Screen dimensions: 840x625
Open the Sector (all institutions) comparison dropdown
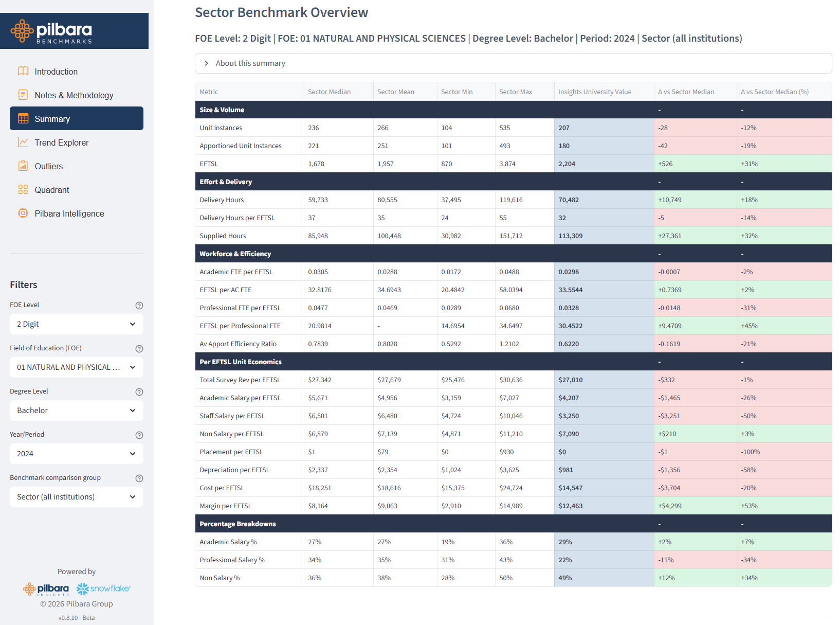click(76, 496)
